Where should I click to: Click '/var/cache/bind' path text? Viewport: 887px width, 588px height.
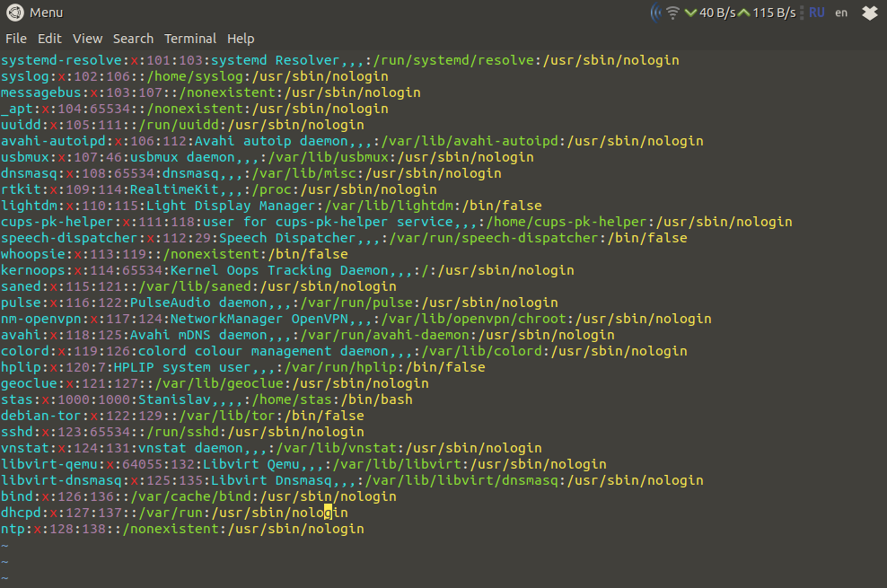(190, 496)
